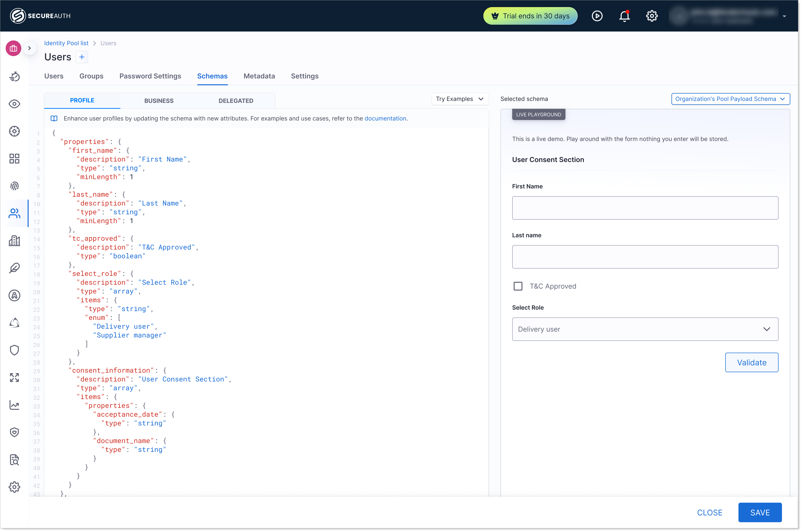This screenshot has height=532, width=802.
Task: Open the fingerprint icon in sidebar
Action: click(14, 186)
